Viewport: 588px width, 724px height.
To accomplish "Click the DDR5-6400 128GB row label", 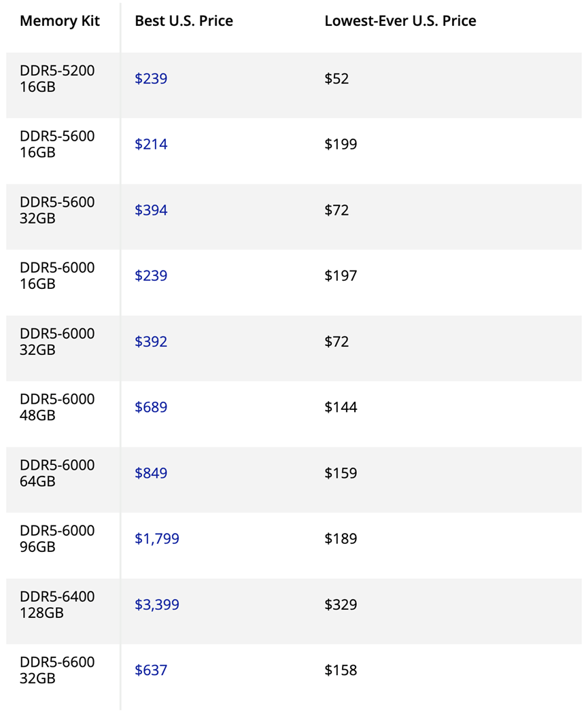I will coord(57,605).
